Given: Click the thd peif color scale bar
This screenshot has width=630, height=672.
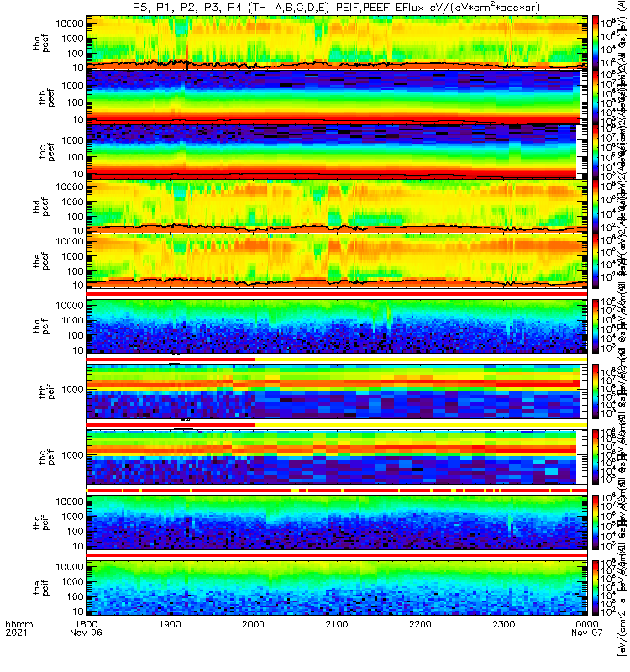Looking at the screenshot, I should pos(596,522).
